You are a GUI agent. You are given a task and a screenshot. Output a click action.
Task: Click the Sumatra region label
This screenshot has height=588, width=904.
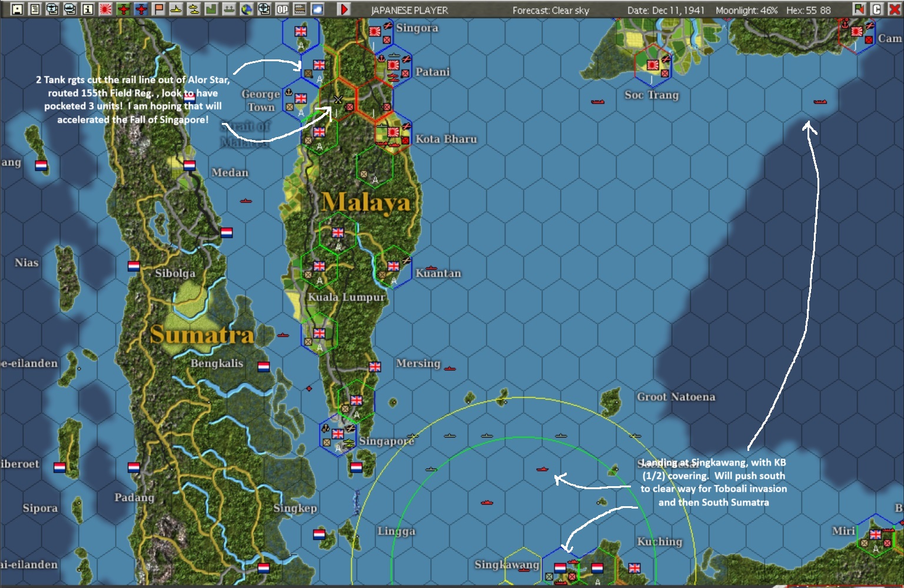[x=202, y=334]
